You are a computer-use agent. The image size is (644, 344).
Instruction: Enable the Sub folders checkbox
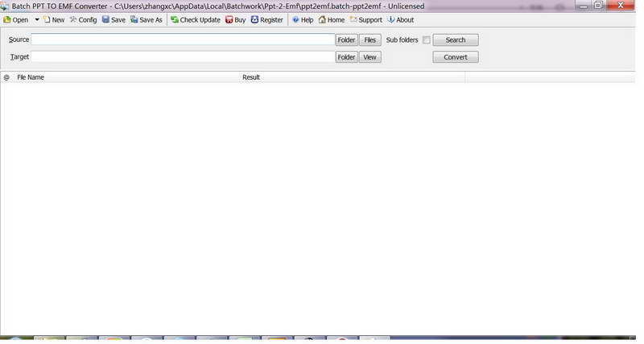click(x=427, y=39)
